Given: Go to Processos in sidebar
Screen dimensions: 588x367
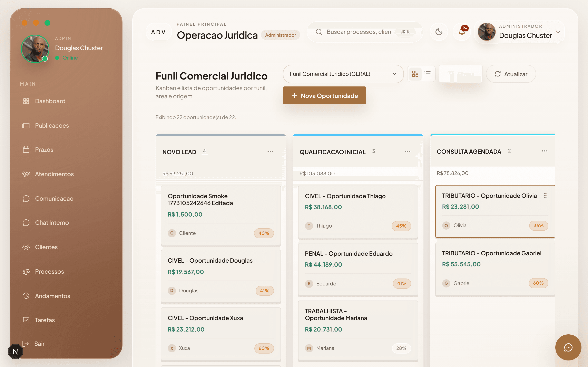Looking at the screenshot, I should [49, 271].
